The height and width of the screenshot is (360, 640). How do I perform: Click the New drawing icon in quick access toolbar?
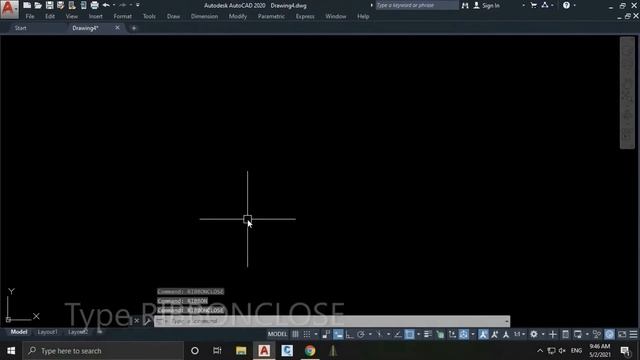[x=27, y=5]
